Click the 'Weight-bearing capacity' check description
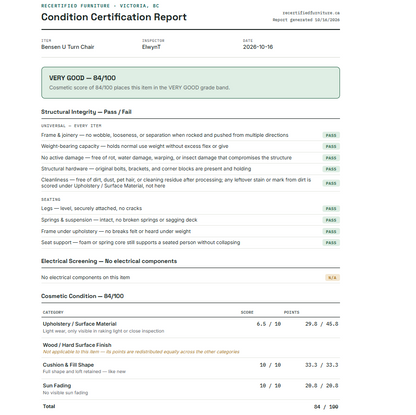Viewport: 416px width, 415px height. coord(135,146)
